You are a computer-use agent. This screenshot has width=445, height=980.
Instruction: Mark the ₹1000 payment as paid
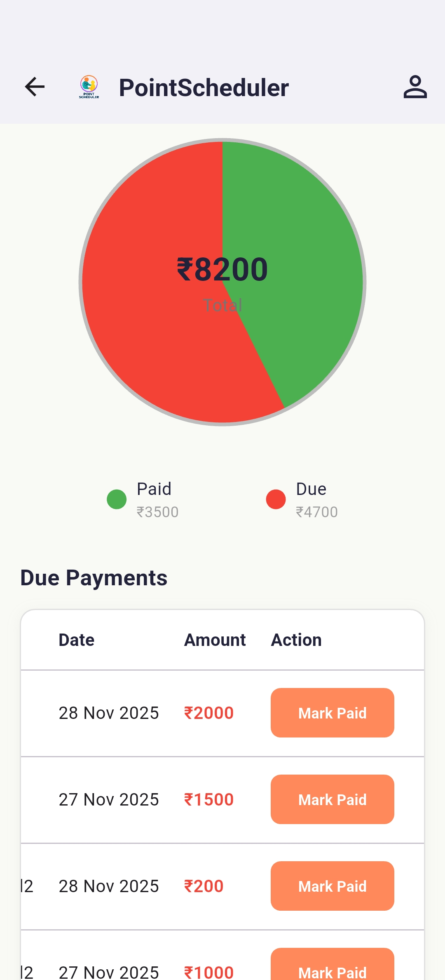[332, 967]
